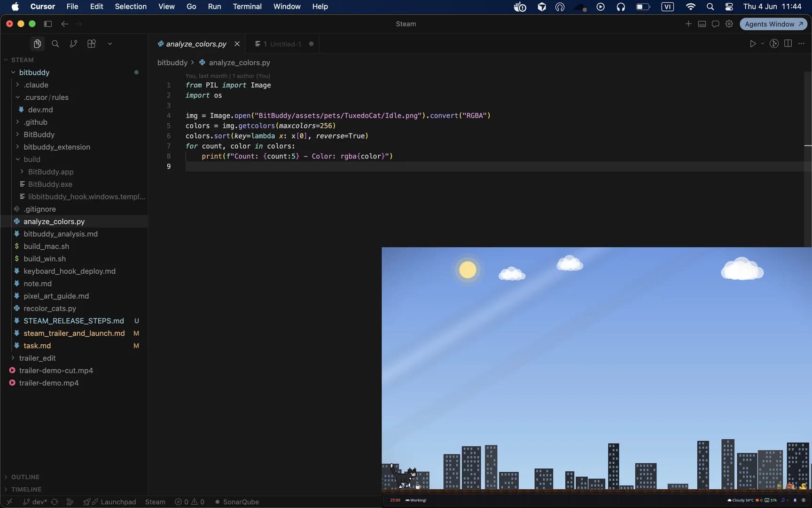This screenshot has height=508, width=812.
Task: Open recolor_cats.py
Action: click(x=74, y=309)
